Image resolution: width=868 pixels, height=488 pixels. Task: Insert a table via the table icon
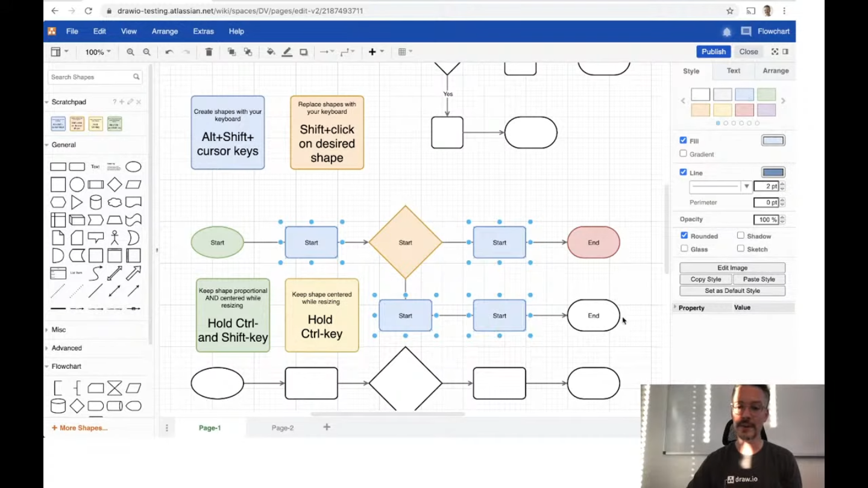coord(401,52)
